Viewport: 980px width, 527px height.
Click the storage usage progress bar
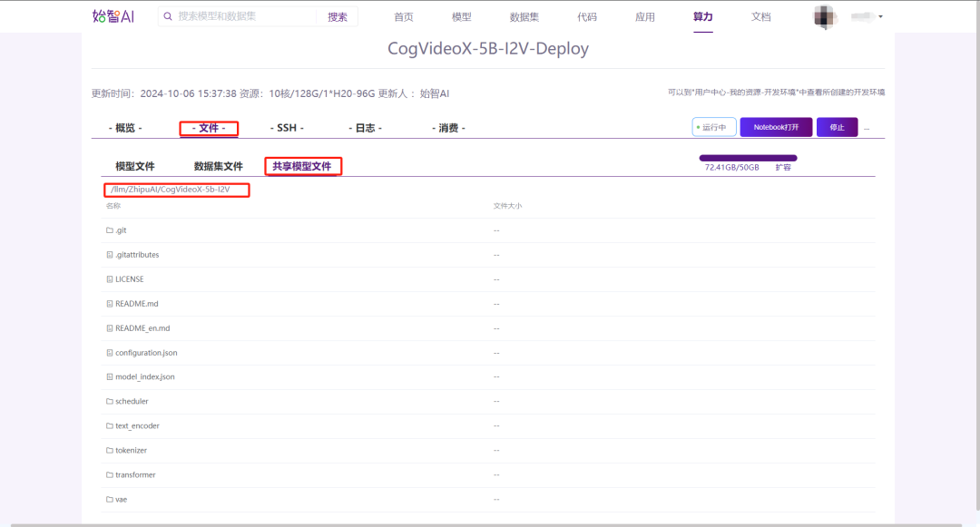click(748, 158)
